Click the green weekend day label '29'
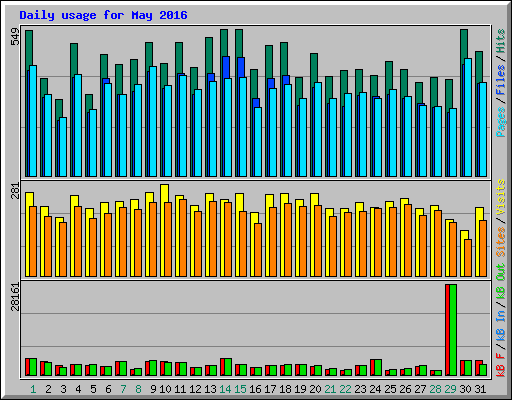 point(450,389)
